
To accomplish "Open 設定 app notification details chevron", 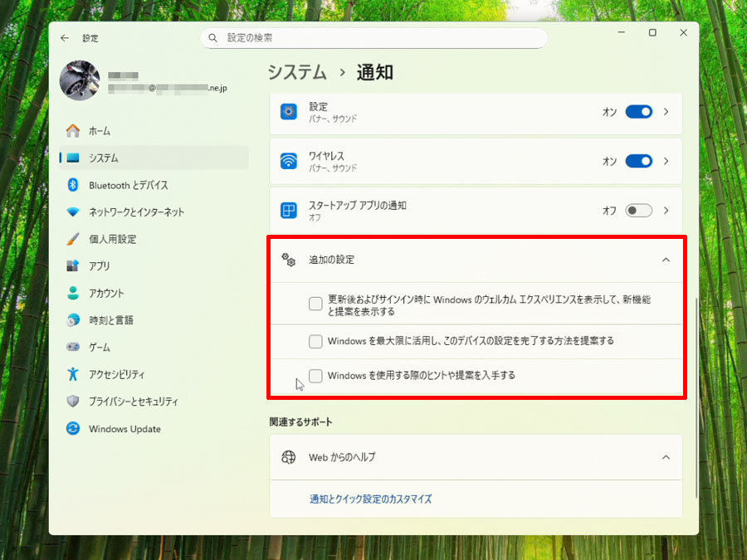I will click(x=666, y=112).
